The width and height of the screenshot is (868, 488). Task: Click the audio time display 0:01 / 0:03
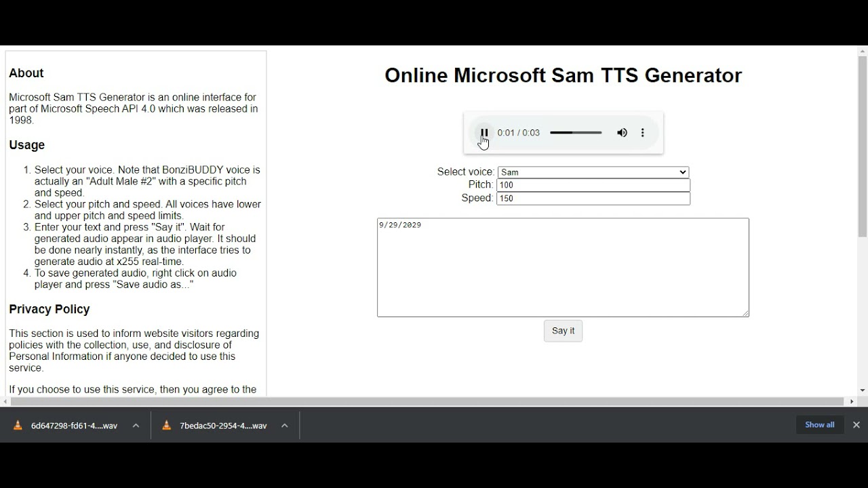tap(519, 133)
